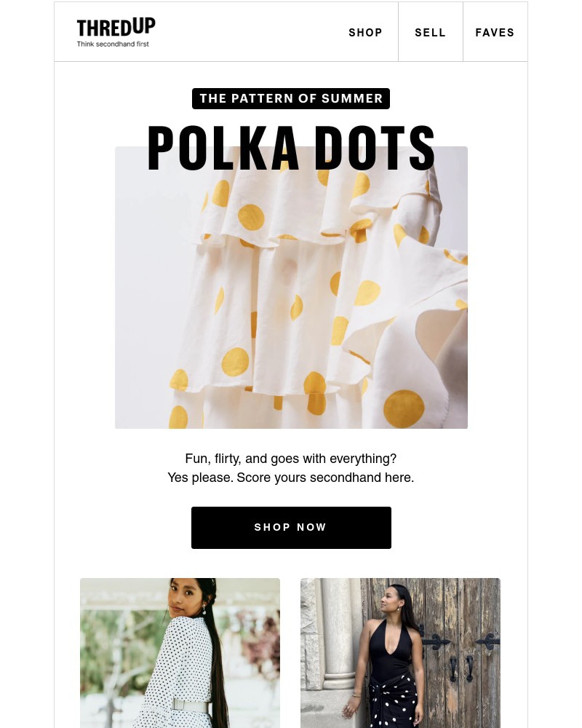The image size is (582, 728).
Task: Click the black polka dot wrap skirt
Action: pyautogui.click(x=394, y=701)
